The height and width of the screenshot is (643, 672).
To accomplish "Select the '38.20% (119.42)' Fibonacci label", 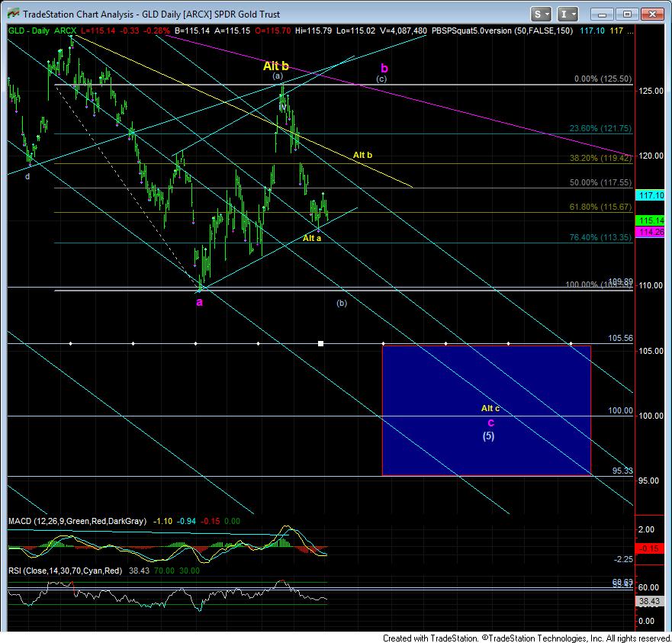I will click(600, 158).
